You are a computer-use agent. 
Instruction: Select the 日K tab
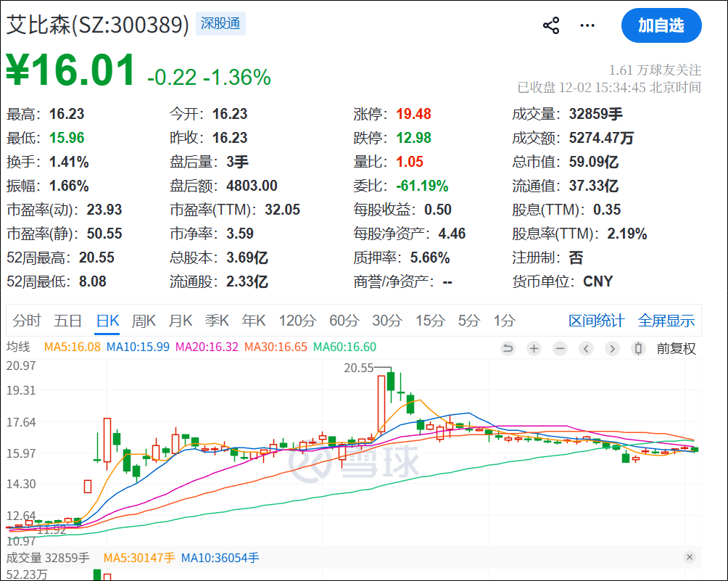coord(108,321)
